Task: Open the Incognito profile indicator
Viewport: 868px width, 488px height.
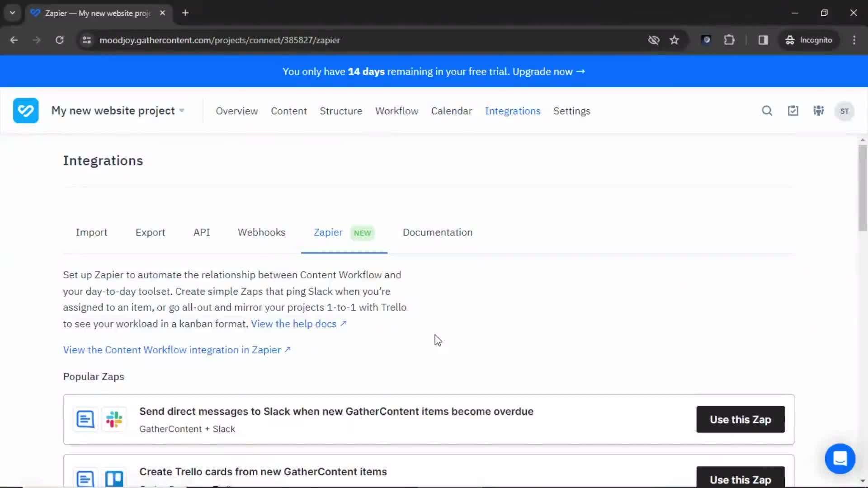Action: tap(809, 40)
